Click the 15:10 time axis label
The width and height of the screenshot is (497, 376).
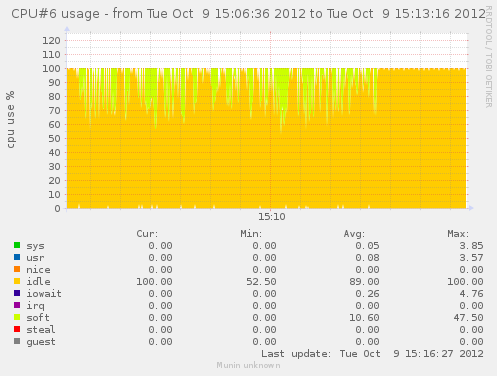click(272, 217)
